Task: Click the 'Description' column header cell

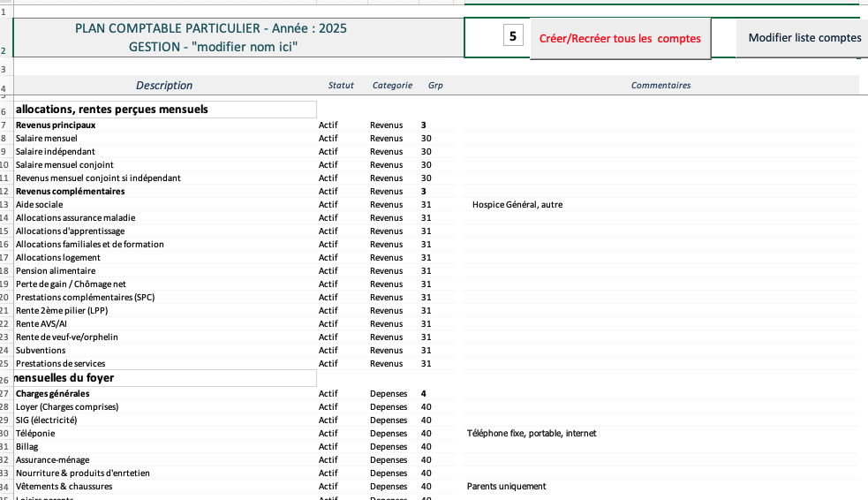Action: click(164, 86)
